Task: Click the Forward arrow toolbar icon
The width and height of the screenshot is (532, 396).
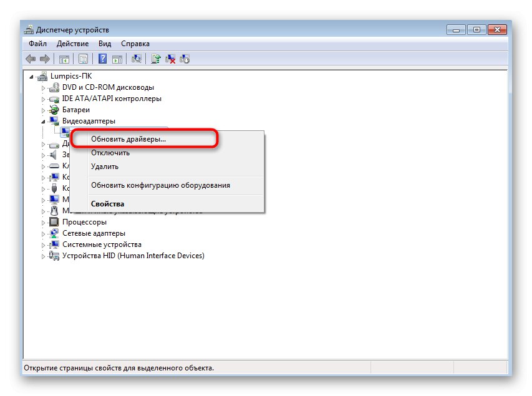Action: 45,59
